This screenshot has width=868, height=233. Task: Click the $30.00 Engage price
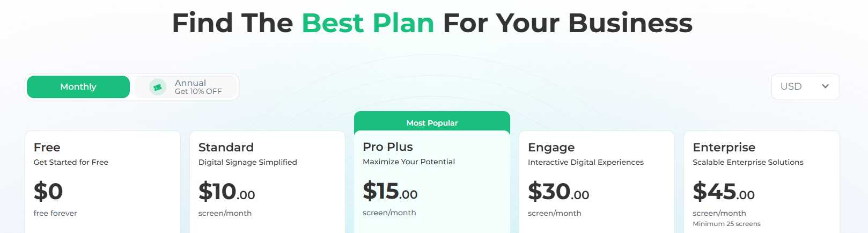[x=558, y=192]
